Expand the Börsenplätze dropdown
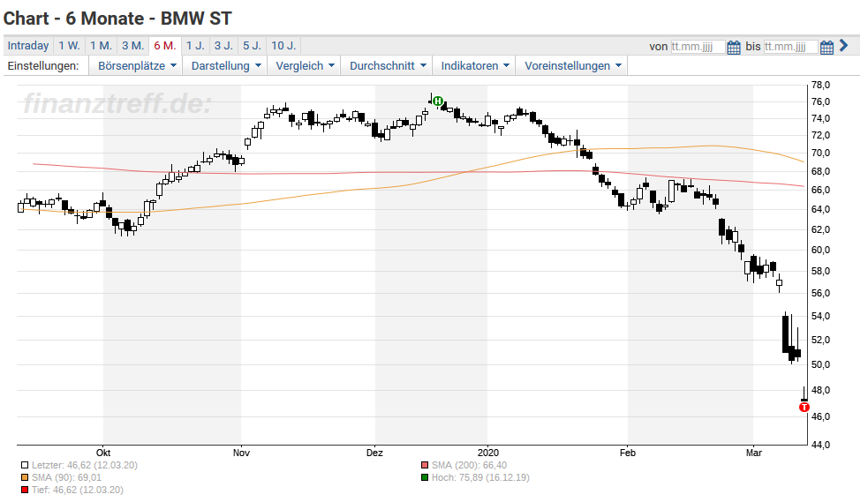868x502 pixels. tap(137, 66)
